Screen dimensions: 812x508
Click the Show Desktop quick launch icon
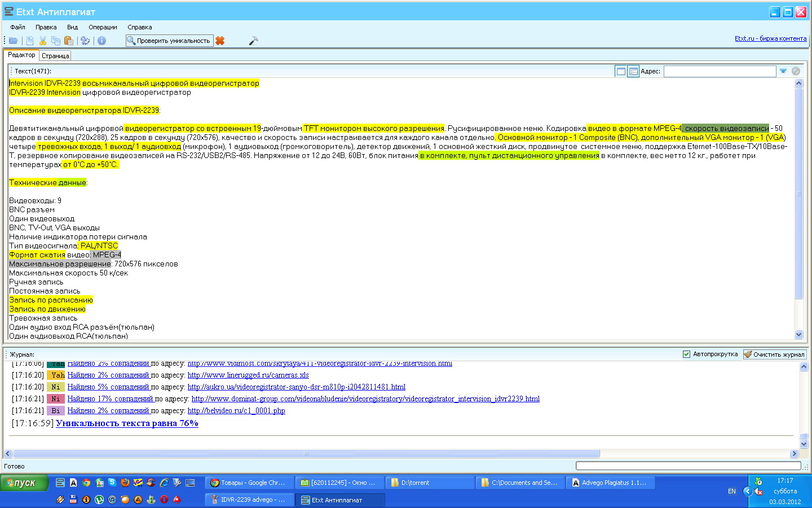(x=190, y=483)
